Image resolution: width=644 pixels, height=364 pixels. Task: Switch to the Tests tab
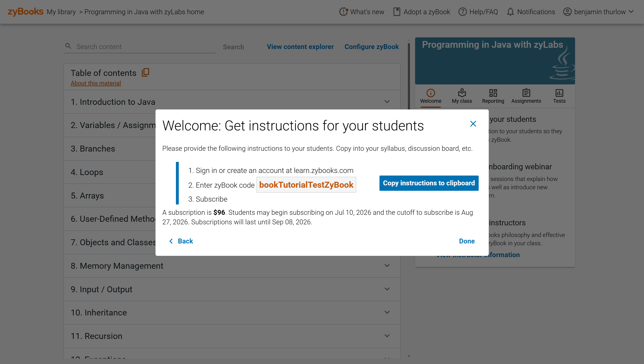pyautogui.click(x=559, y=96)
